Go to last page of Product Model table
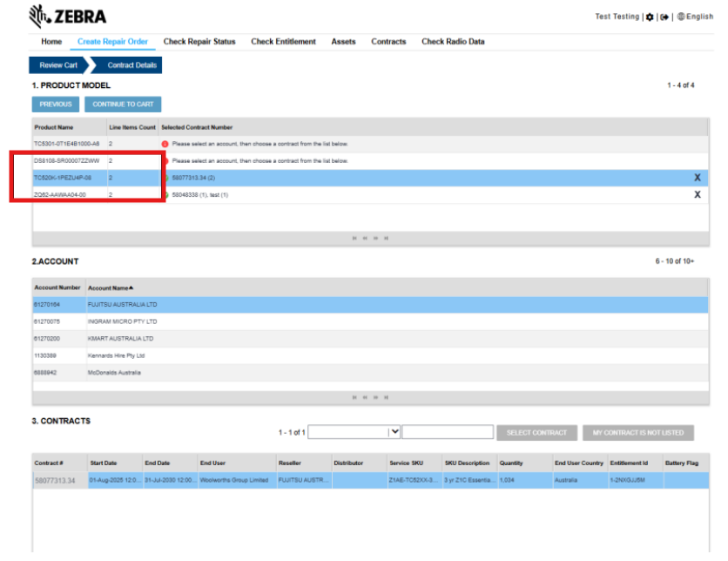 (x=387, y=238)
